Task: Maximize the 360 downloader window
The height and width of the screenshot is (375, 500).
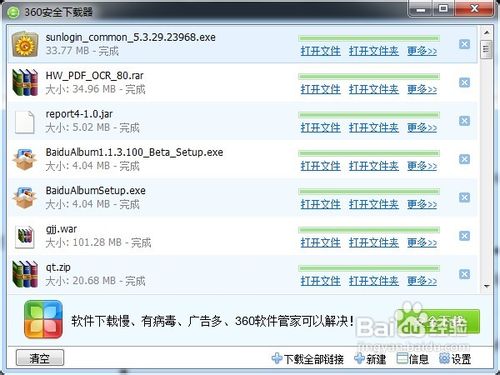Action: click(x=443, y=9)
